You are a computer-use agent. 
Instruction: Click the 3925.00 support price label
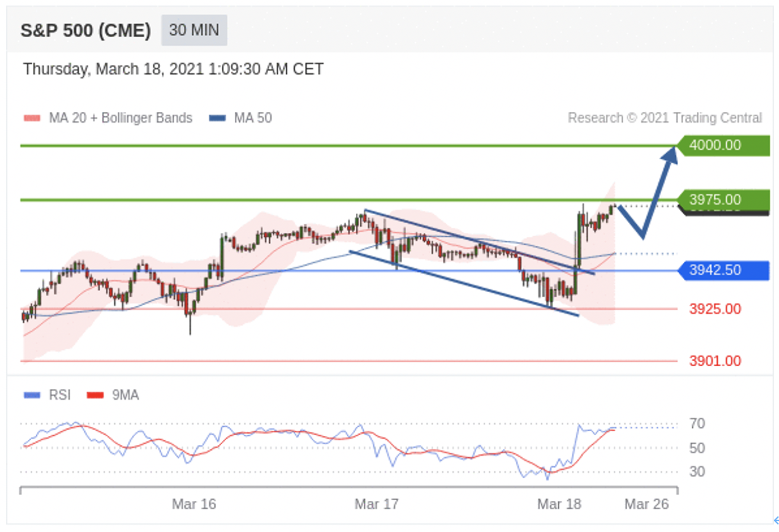coord(715,309)
